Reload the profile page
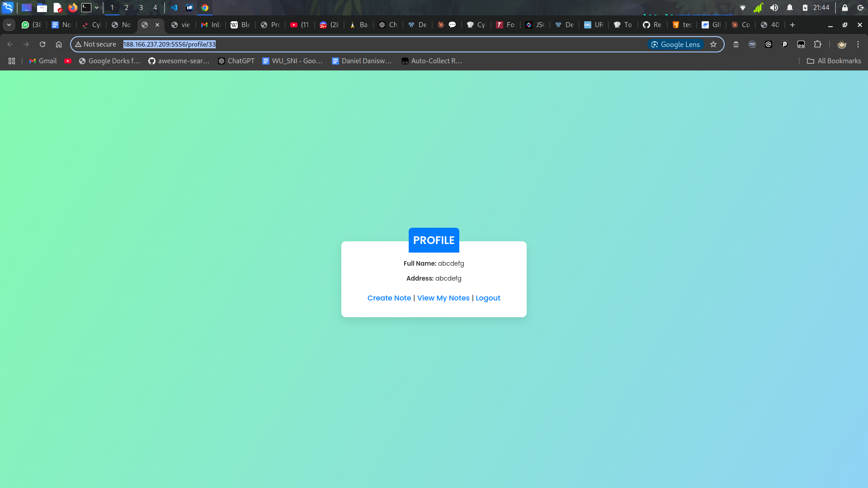This screenshot has height=488, width=868. click(42, 44)
